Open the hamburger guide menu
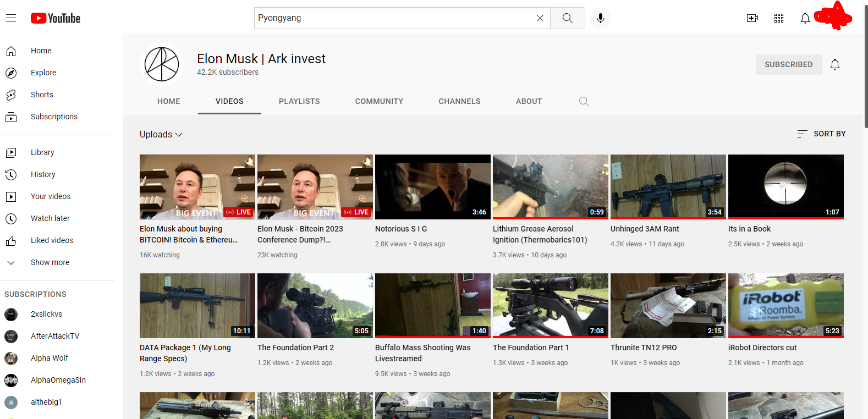This screenshot has height=419, width=868. point(11,18)
